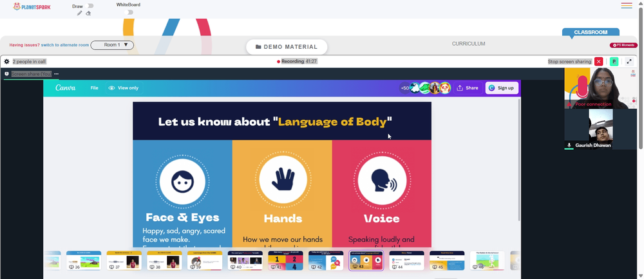
Task: Open the Room 1 dropdown
Action: point(112,45)
